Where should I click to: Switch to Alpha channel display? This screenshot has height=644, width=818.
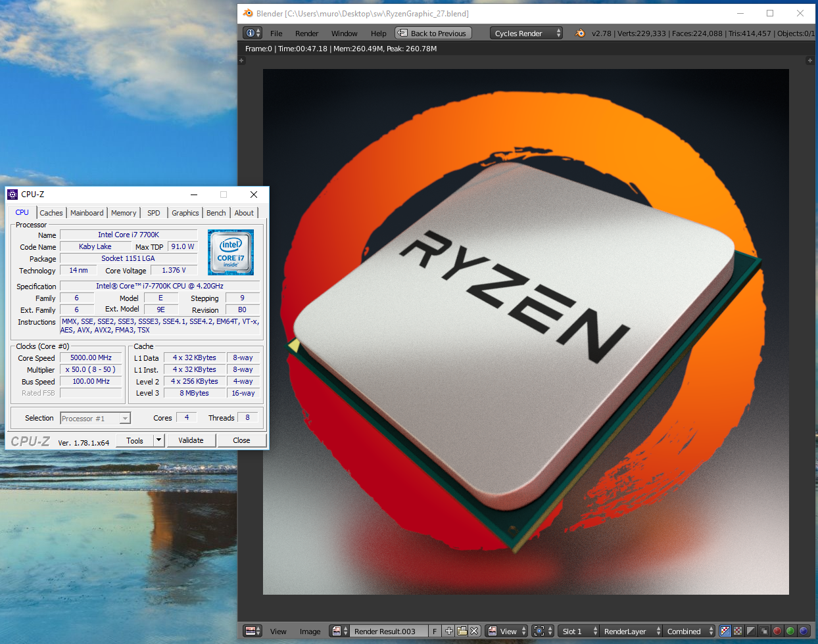click(751, 631)
